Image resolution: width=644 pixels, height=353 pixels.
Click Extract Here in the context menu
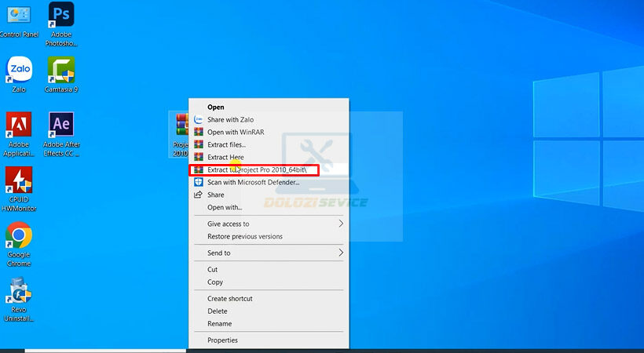point(226,157)
